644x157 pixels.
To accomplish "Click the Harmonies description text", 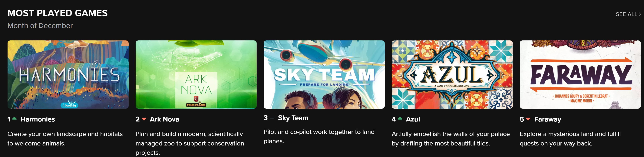I will [65, 138].
